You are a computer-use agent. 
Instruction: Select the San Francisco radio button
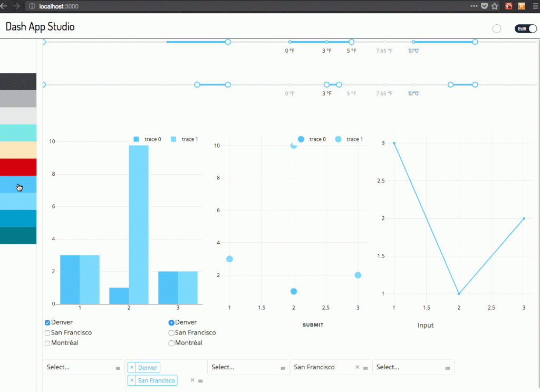[x=171, y=332]
